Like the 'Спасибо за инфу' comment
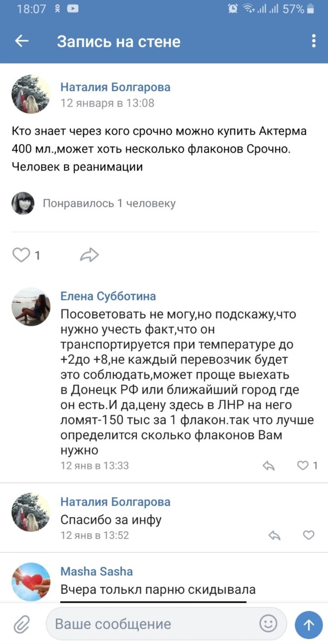This screenshot has height=644, width=328. [308, 536]
